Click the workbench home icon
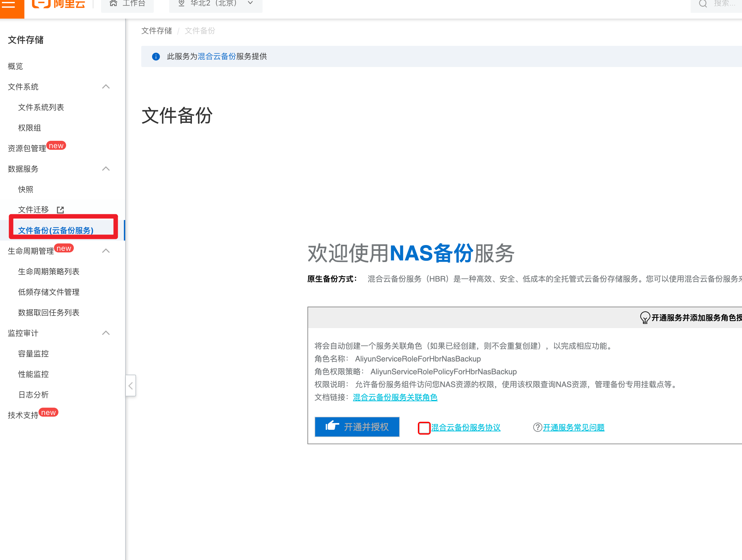Screen dimensions: 742x560 pos(113,3)
